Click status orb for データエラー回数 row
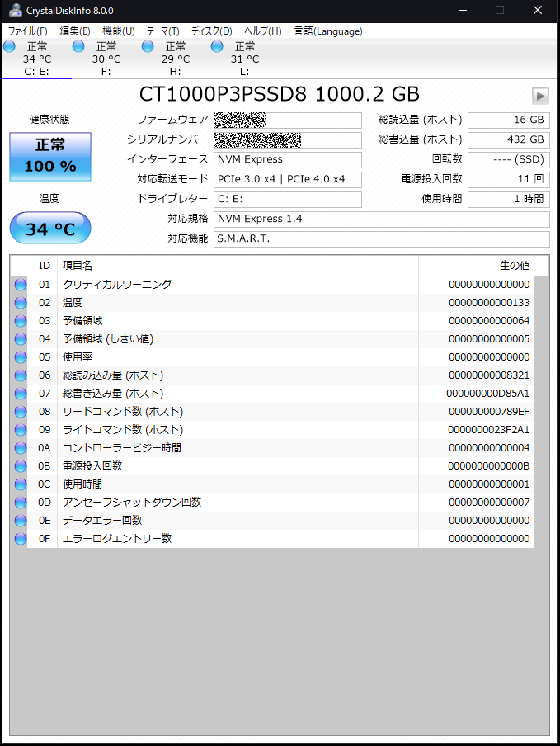The image size is (560, 746). click(21, 521)
